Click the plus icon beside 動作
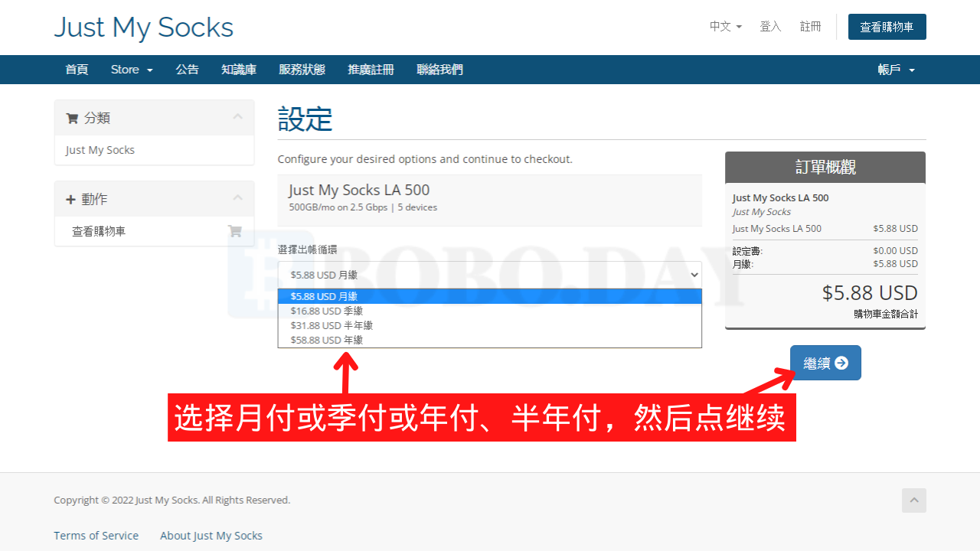980x551 pixels. tap(70, 199)
